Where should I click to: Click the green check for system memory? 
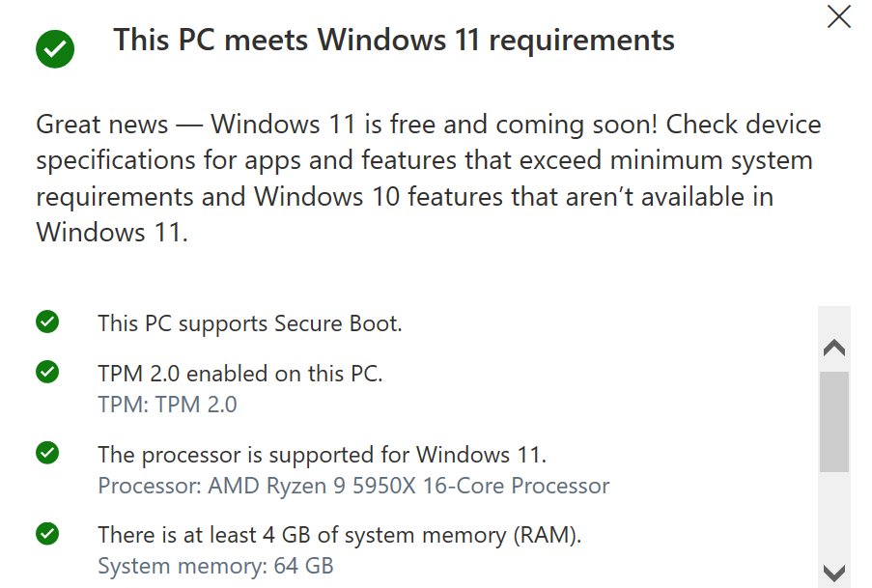46,532
